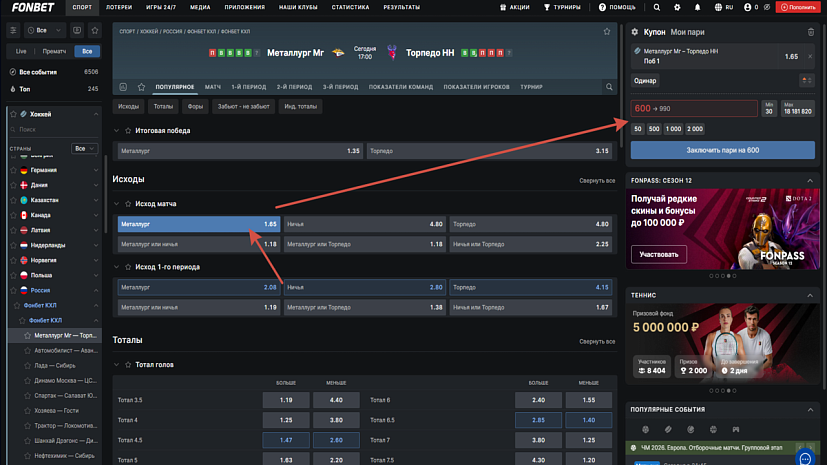Switch event filter to Прематч
This screenshot has height=465, width=827.
pos(54,51)
